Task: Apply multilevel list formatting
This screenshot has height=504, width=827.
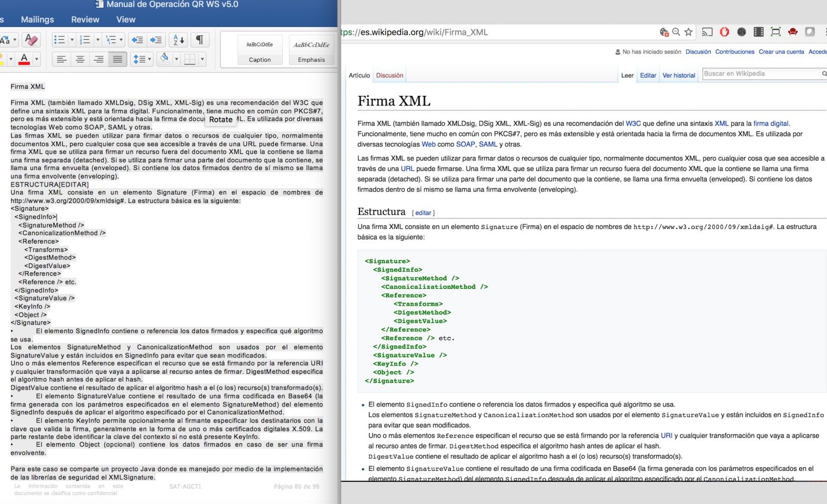Action: point(111,40)
